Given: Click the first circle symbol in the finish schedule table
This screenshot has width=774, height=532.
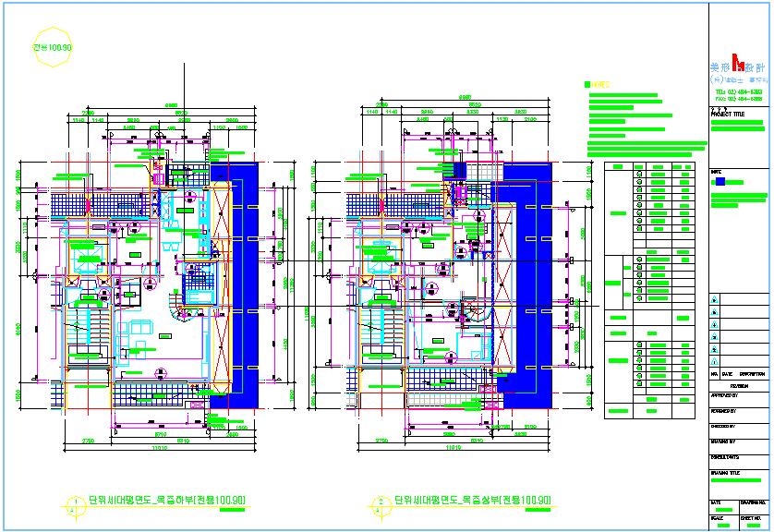Looking at the screenshot, I should pyautogui.click(x=639, y=170).
